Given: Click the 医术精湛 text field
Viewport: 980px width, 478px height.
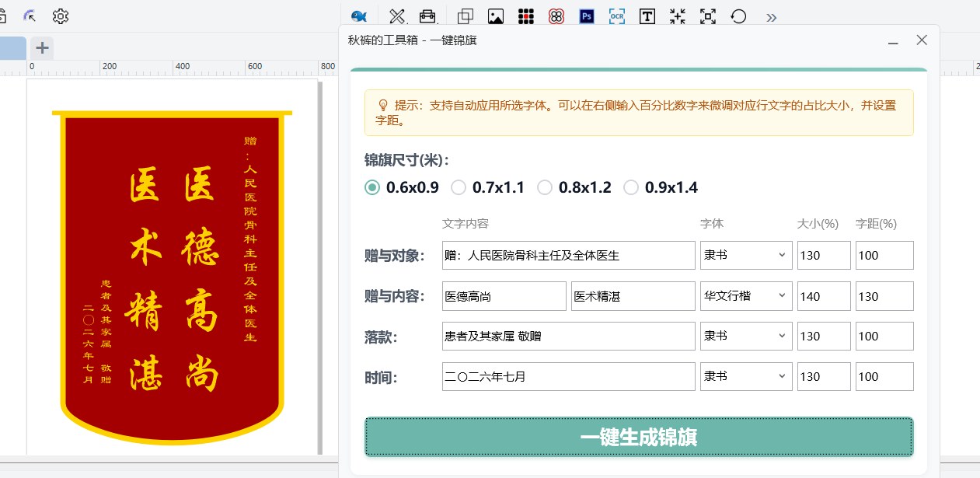Looking at the screenshot, I should [x=633, y=296].
